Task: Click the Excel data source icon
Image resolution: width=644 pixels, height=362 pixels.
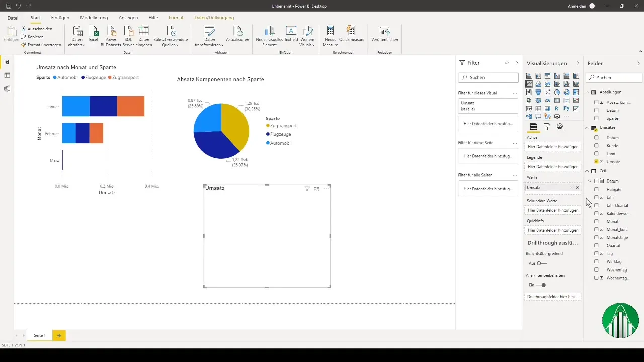Action: (94, 33)
